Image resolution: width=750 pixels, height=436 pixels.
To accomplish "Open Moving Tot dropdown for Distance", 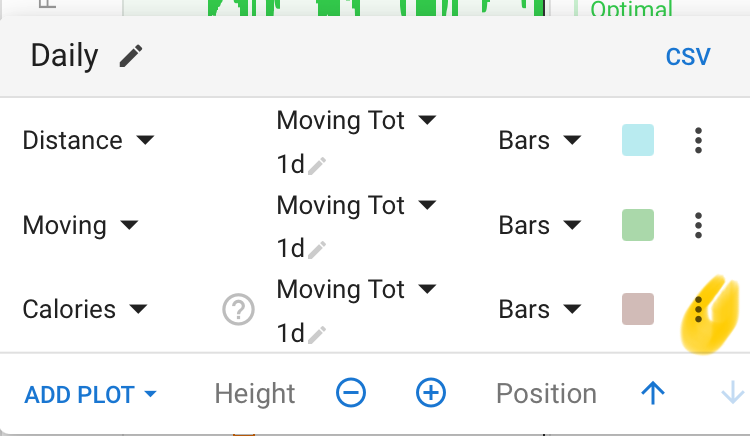I will coord(356,121).
